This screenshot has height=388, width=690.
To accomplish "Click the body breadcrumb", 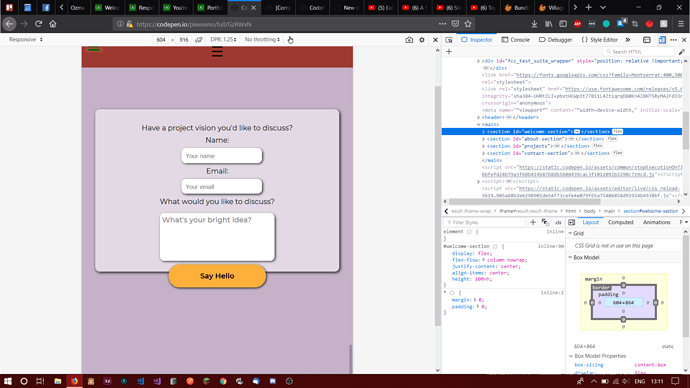I will click(589, 211).
